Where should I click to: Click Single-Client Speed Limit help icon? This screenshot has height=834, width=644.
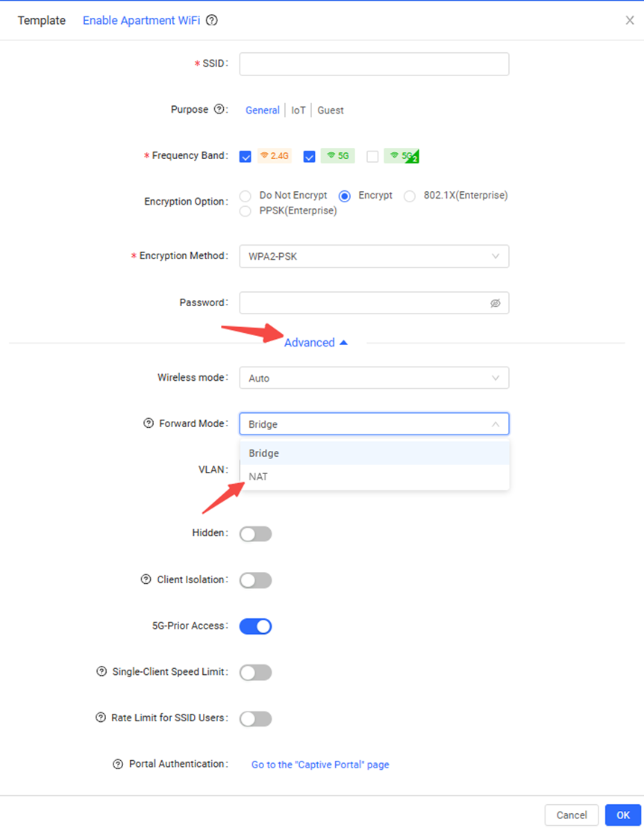(101, 671)
